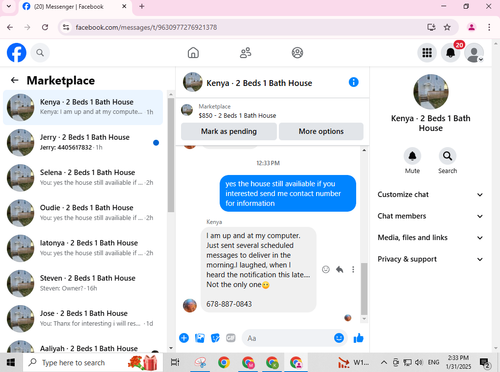Click the chat messages vertical scrollbar
Image resolution: width=500 pixels, height=372 pixels.
coord(364,289)
